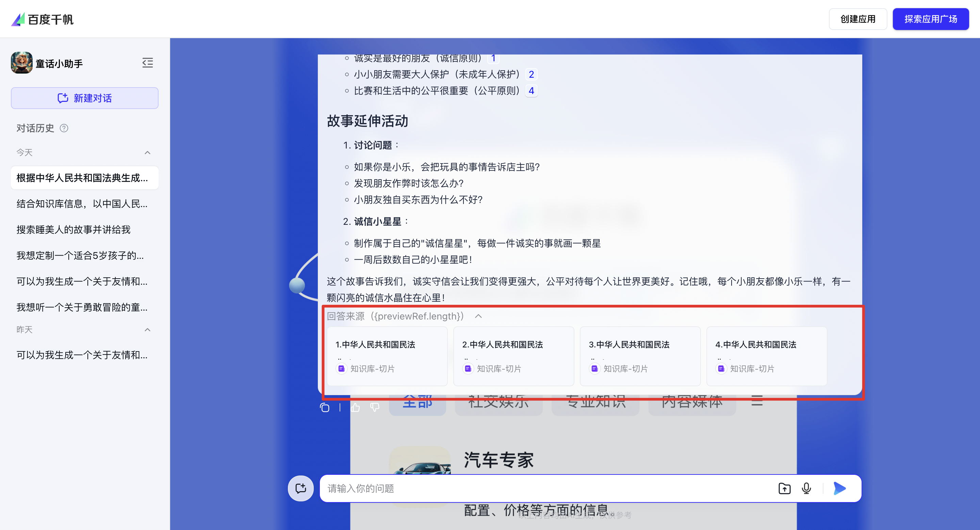Viewport: 980px width, 530px height.
Task: Collapse the sidebar using the menu-fold icon
Action: point(148,63)
